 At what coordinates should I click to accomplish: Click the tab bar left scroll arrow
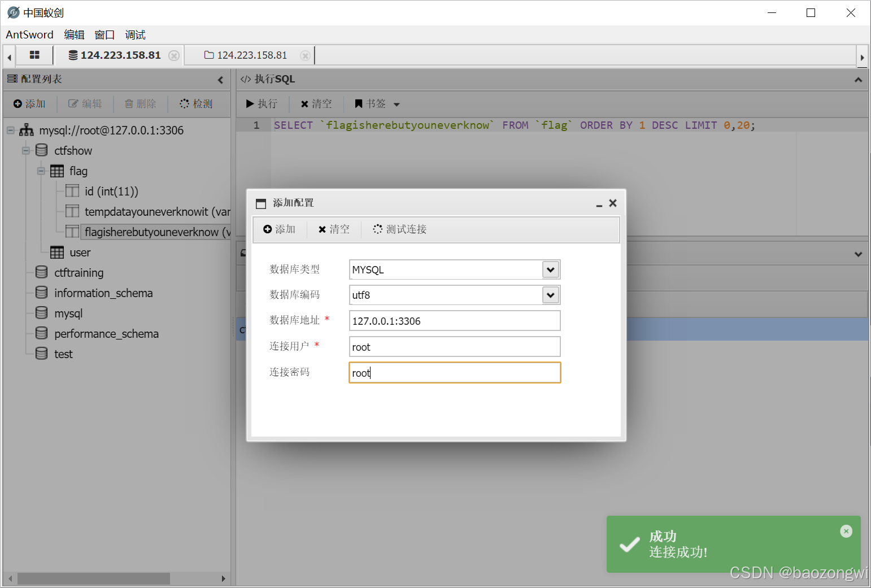[x=9, y=57]
